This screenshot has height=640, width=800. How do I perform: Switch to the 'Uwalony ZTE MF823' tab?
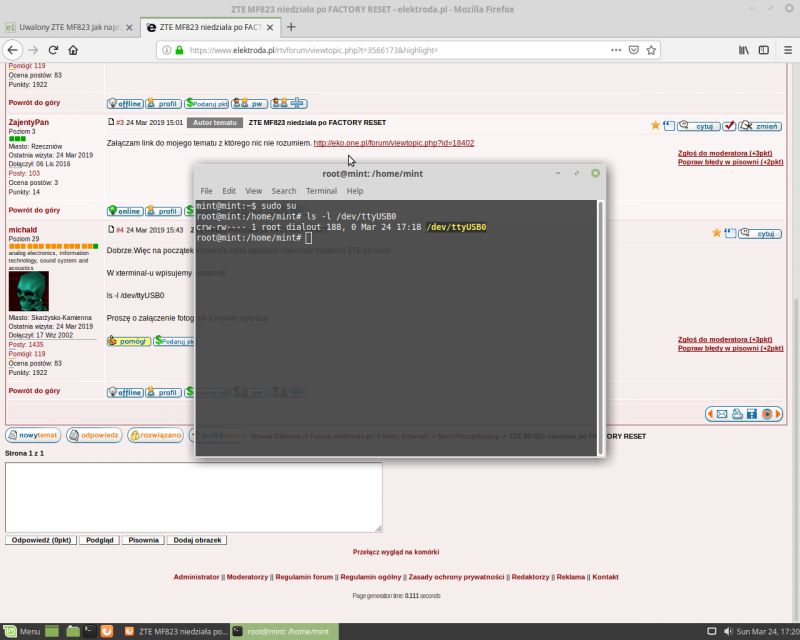(69, 27)
